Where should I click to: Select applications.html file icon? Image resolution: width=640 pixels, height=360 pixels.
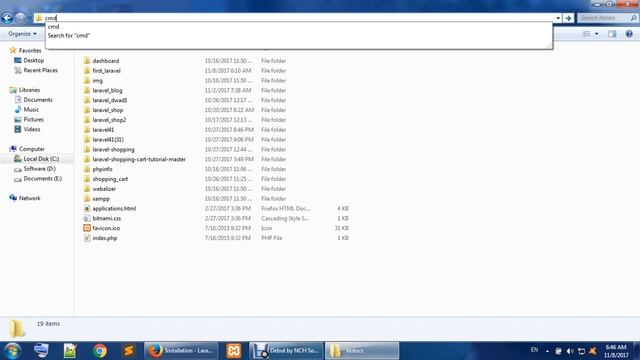coord(87,208)
